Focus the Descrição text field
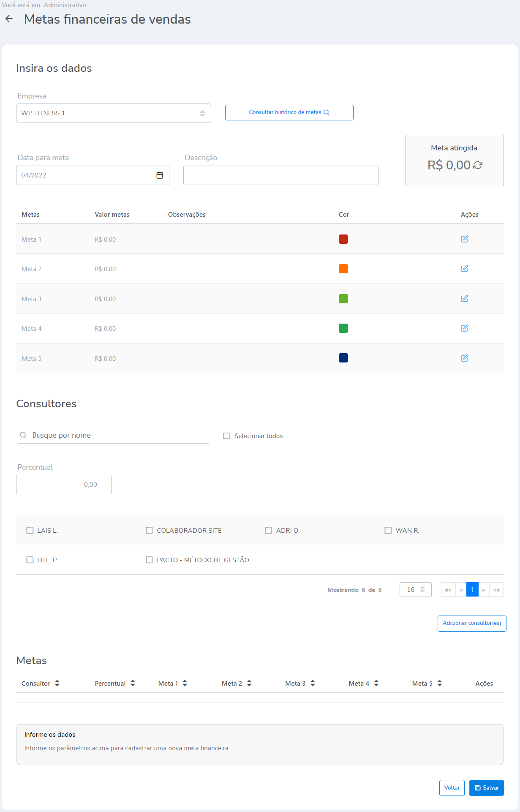Viewport: 520px width, 812px height. 280,175
